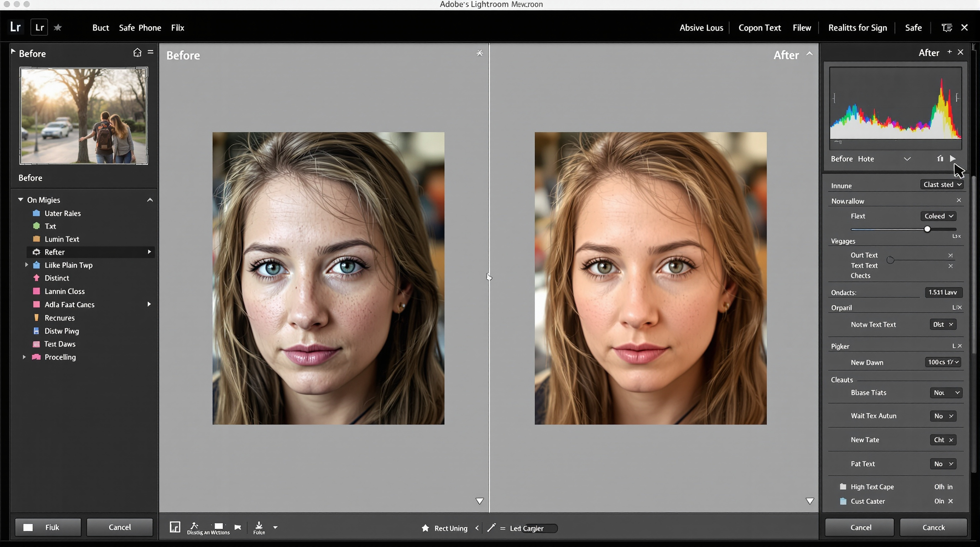This screenshot has width=980, height=547.
Task: Toggle the High Text Cape checkbox
Action: pyautogui.click(x=843, y=486)
